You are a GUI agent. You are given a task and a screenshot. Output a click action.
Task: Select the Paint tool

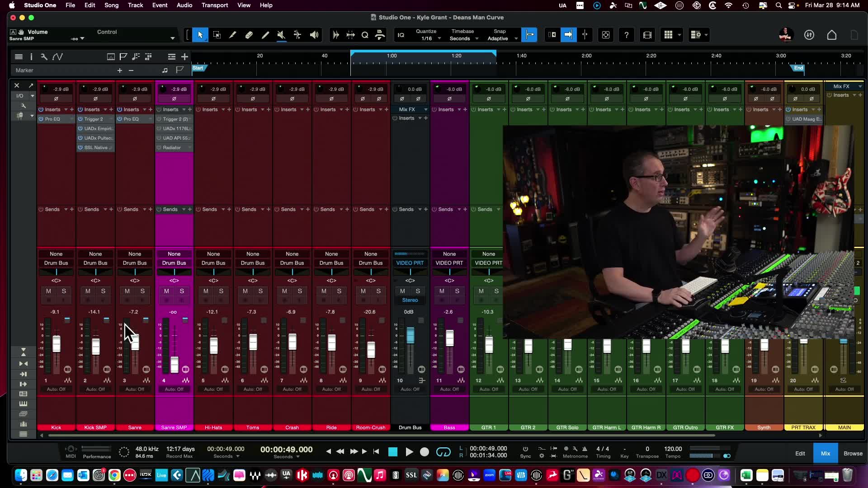(x=265, y=35)
